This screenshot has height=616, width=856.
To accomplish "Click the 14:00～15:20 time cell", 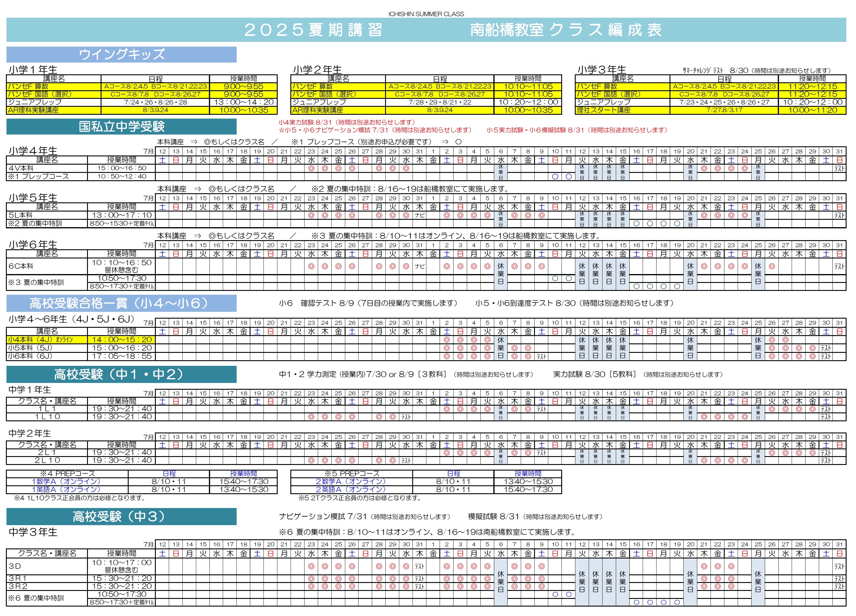I will click(122, 340).
